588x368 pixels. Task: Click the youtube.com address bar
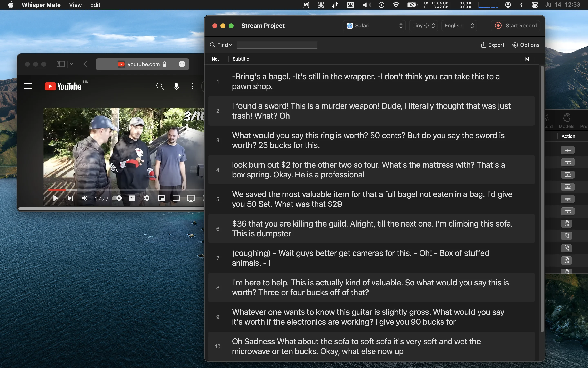pos(142,64)
